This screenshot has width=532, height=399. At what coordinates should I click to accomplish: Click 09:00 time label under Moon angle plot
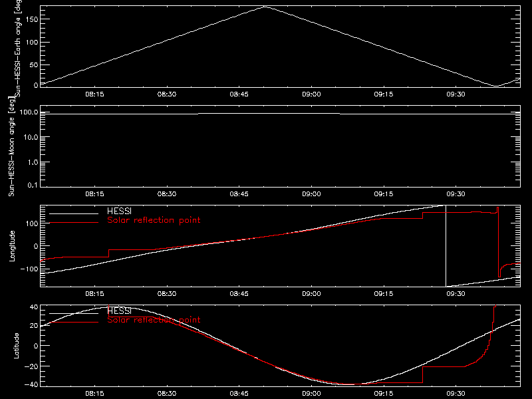click(x=311, y=194)
